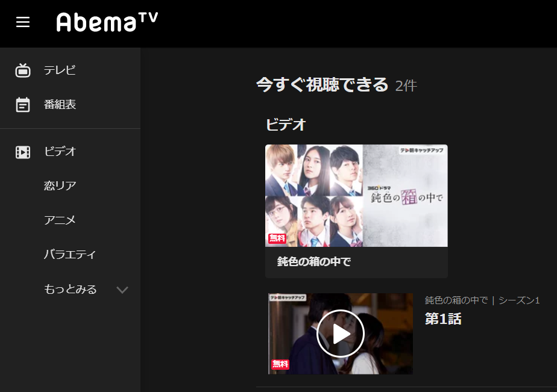Screen dimensions: 557x392
Task: Open the six-face series poster thumbnail
Action: (356, 196)
